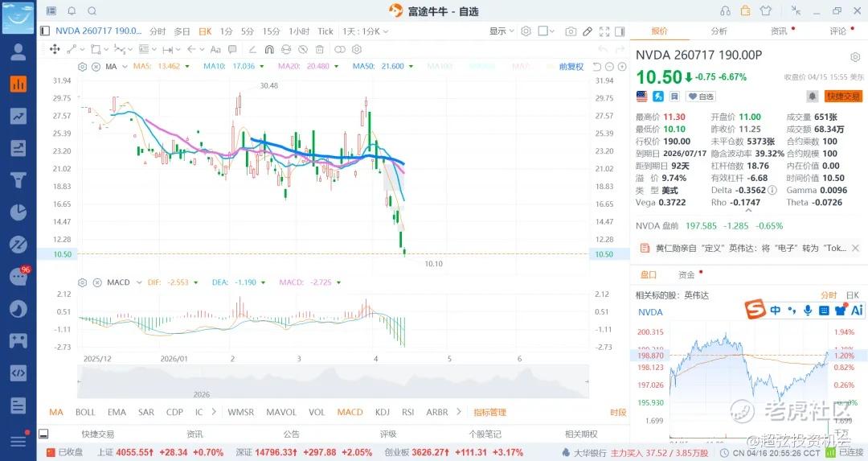Viewport: 868px width, 461px height.
Task: Open the skin theme shirt icon
Action: pyautogui.click(x=766, y=10)
